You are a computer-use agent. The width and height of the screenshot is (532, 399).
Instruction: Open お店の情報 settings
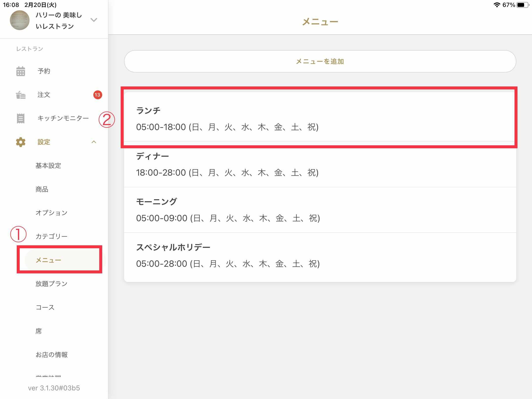point(51,355)
